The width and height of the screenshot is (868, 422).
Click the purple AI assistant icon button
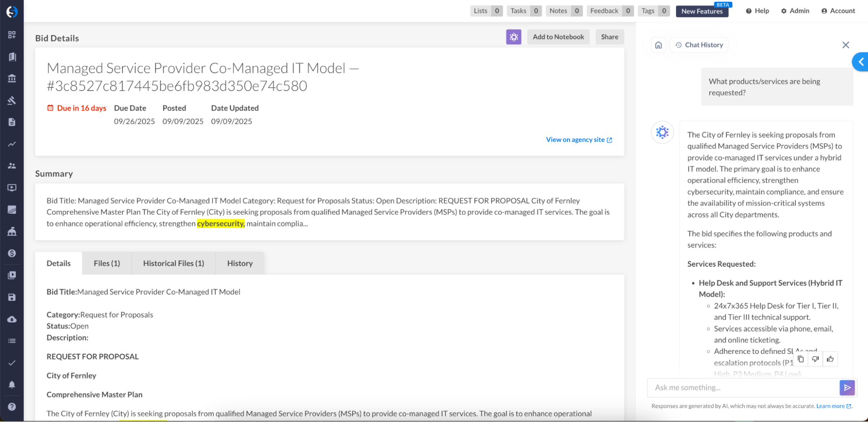click(513, 37)
